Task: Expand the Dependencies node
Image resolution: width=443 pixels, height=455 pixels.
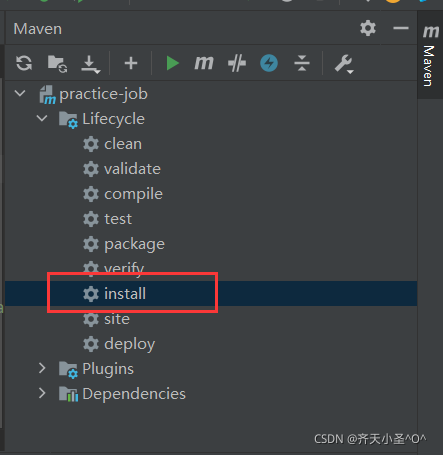Action: click(x=42, y=393)
